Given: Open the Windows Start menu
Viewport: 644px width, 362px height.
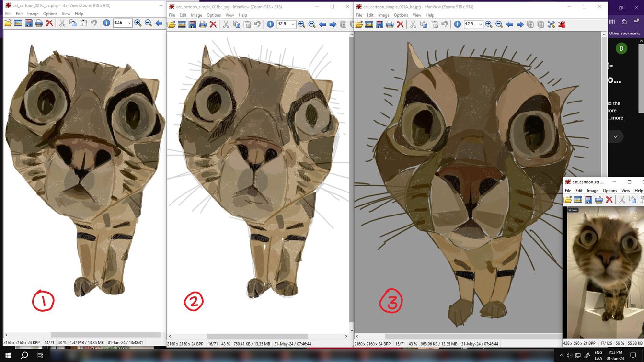Looking at the screenshot, I should point(8,355).
